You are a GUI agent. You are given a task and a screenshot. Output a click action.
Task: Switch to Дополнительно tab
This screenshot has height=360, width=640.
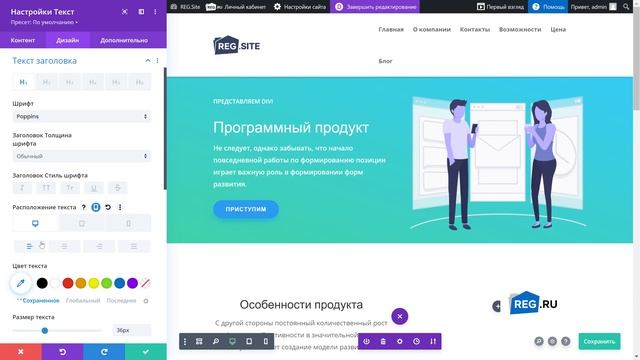point(124,40)
